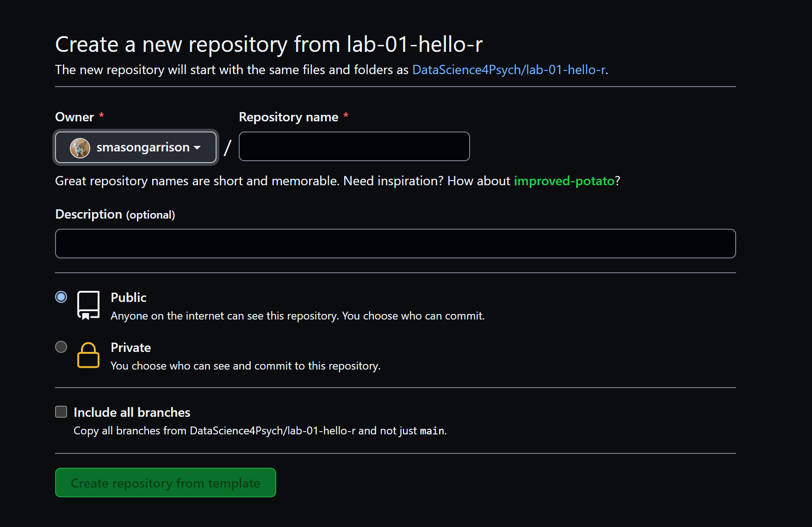Click the "Repository name" field label

click(x=288, y=117)
